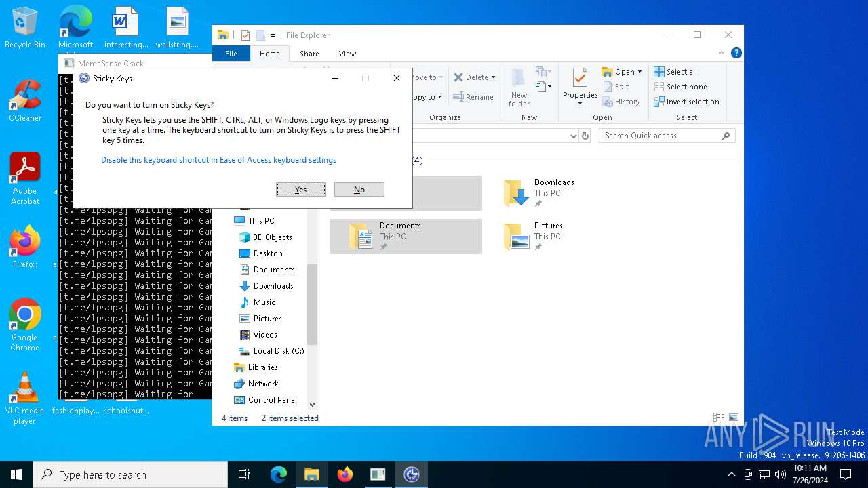This screenshot has width=868, height=488.
Task: Open the File tab in File Explorer
Action: [x=231, y=54]
